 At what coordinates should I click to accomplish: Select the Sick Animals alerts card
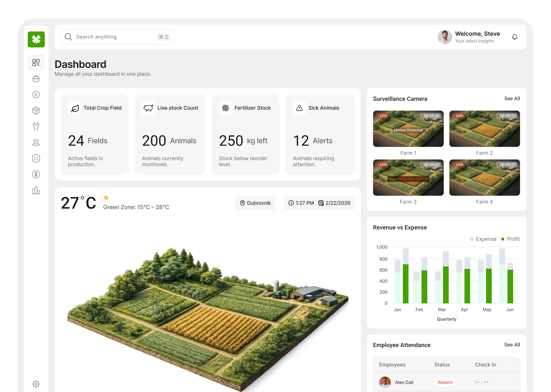coord(320,134)
